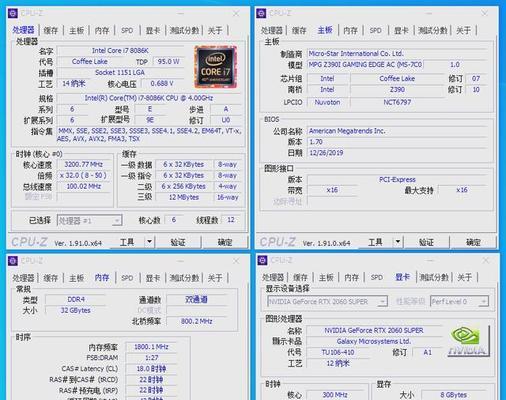Click the MPG Z390I GAMING EDGE AC model field
506x400 pixels.
365,65
